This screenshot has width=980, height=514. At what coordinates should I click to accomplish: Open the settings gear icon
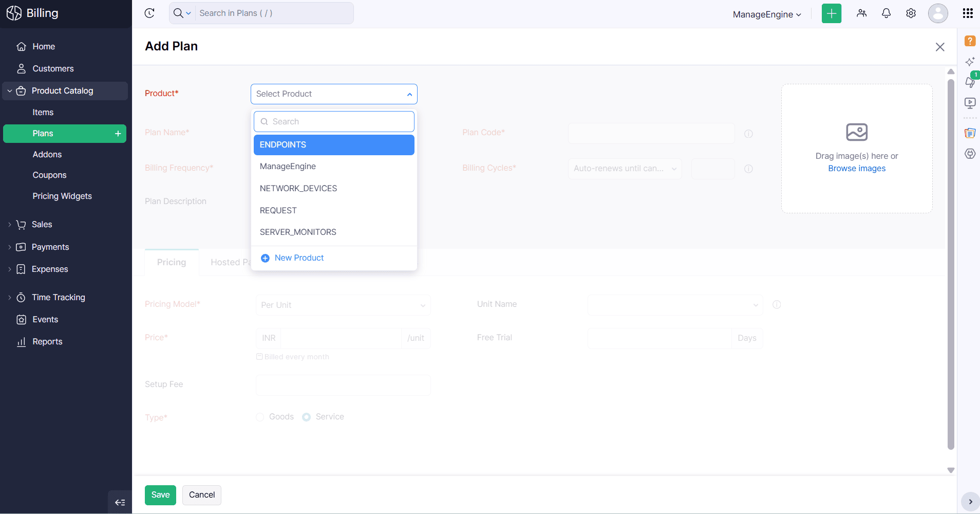(x=911, y=13)
